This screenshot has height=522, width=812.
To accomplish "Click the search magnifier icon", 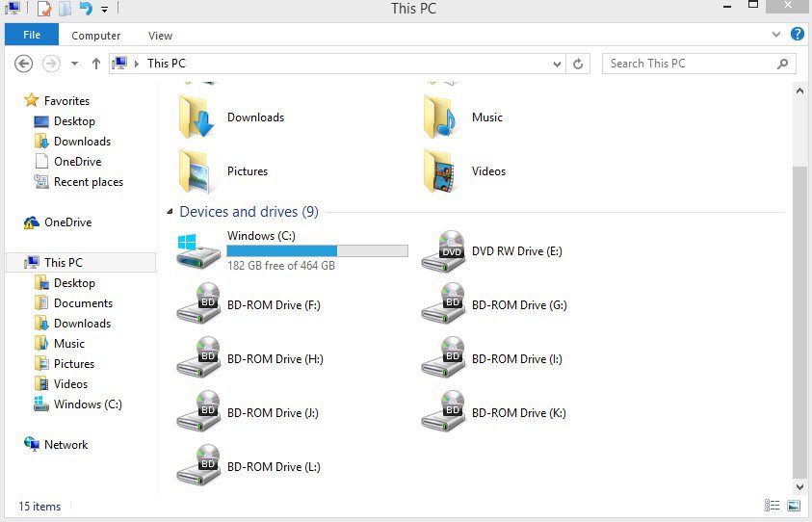I will point(782,64).
